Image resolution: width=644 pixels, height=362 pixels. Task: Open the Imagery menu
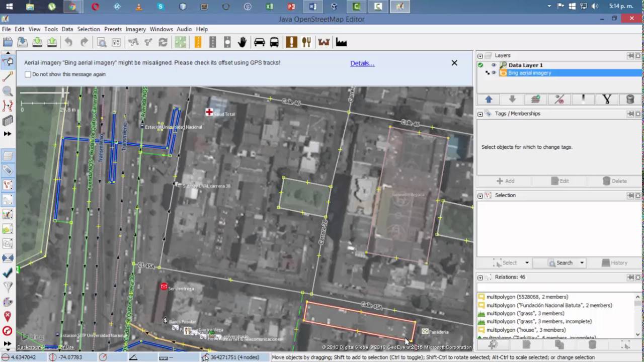pyautogui.click(x=136, y=29)
